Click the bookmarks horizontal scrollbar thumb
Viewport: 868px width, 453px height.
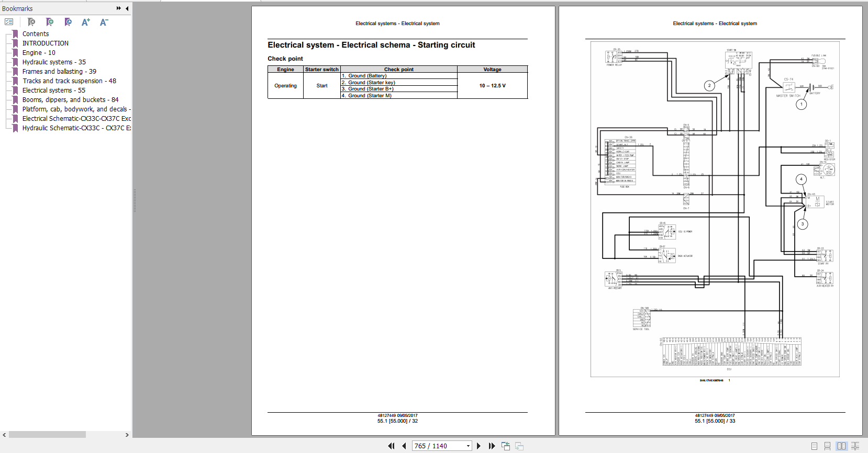pos(47,435)
